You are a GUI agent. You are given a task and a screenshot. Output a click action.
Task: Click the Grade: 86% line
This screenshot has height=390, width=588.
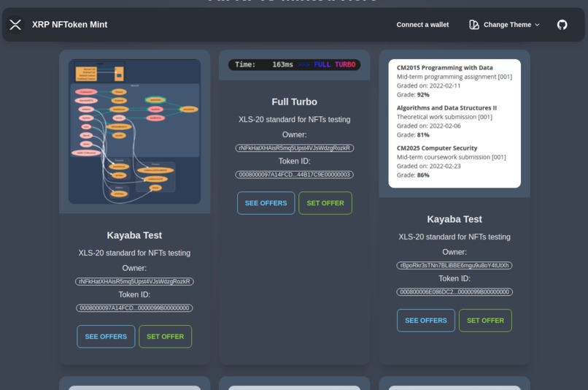point(413,175)
